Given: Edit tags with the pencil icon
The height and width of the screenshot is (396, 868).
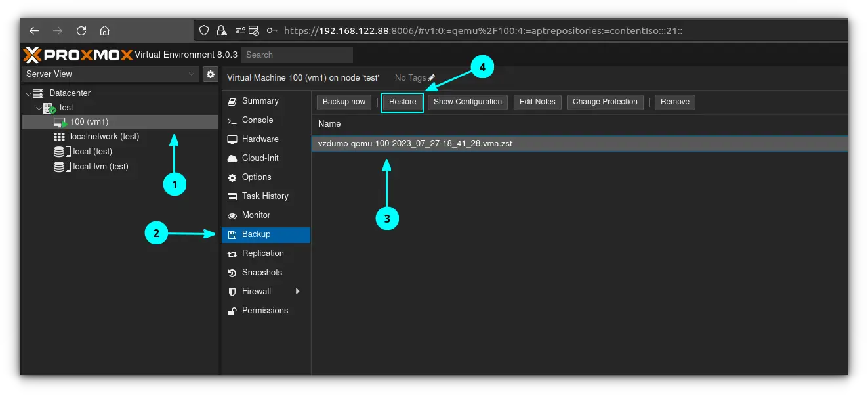Looking at the screenshot, I should tap(431, 77).
